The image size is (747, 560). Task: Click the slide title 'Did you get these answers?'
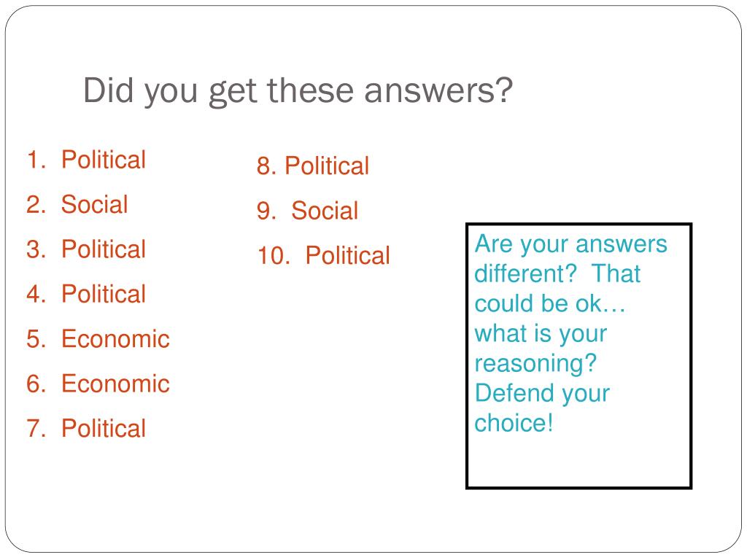(x=298, y=90)
